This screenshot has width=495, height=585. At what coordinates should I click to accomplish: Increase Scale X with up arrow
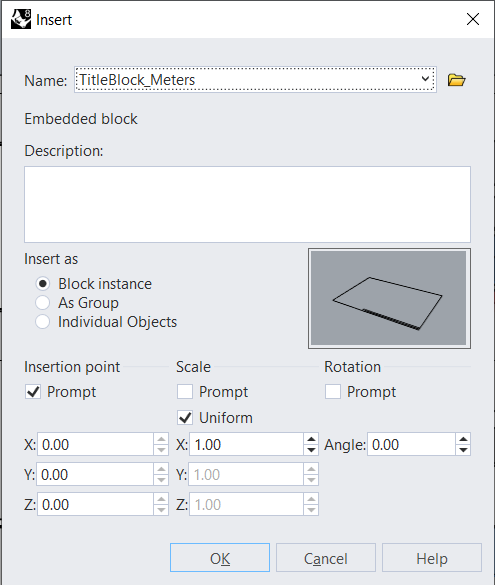311,439
